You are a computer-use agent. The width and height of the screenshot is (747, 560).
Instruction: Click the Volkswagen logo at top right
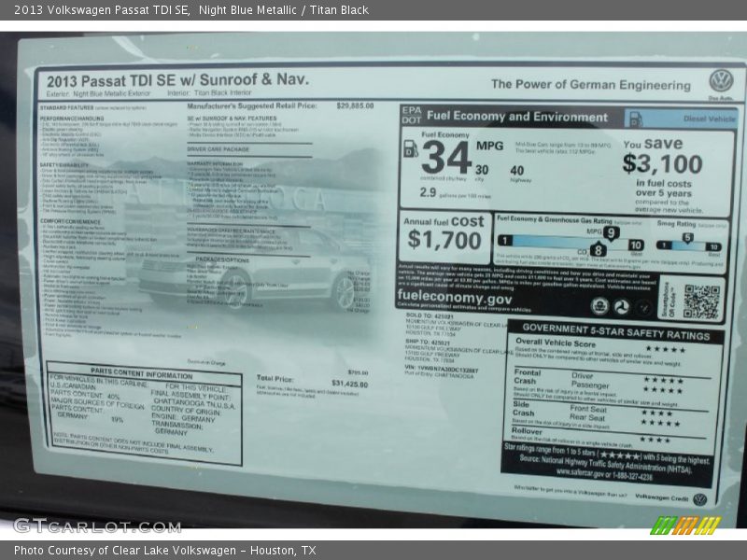pyautogui.click(x=720, y=81)
